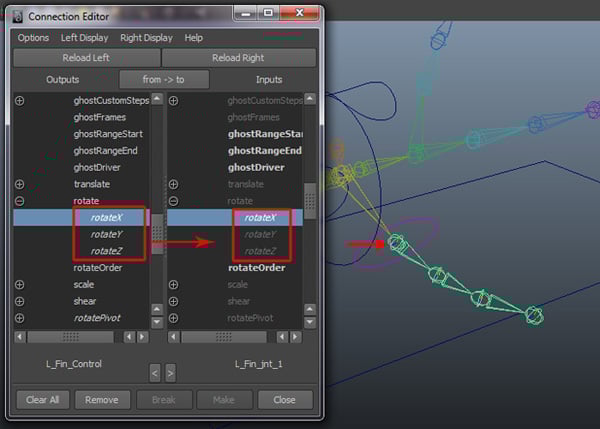This screenshot has width=600, height=429.
Task: Click the Remove button
Action: point(102,399)
